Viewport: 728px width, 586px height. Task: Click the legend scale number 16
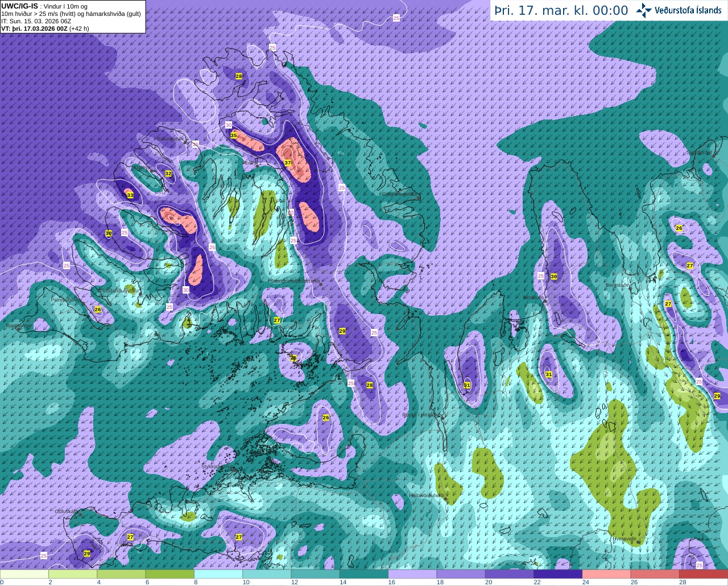click(x=391, y=582)
